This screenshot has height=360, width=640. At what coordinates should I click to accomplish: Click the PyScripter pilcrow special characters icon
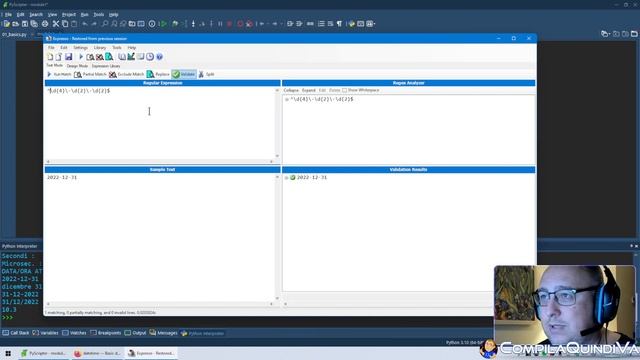pos(339,24)
